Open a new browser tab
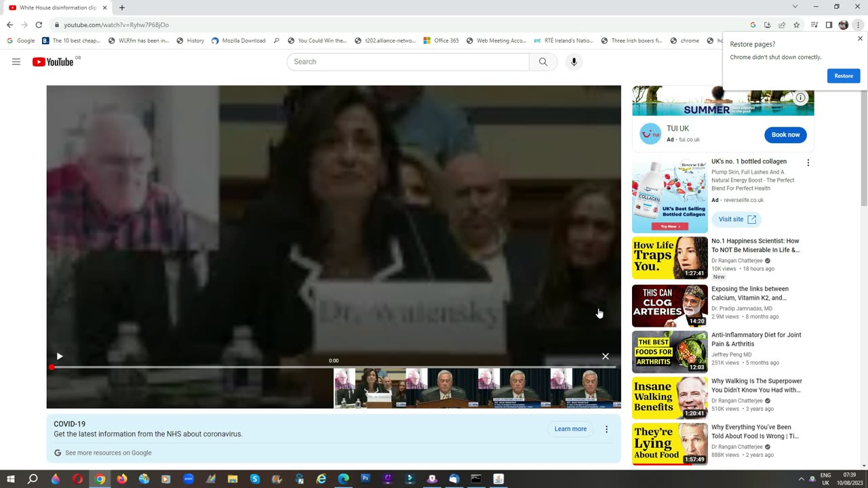Image resolution: width=868 pixels, height=488 pixels. (x=122, y=7)
